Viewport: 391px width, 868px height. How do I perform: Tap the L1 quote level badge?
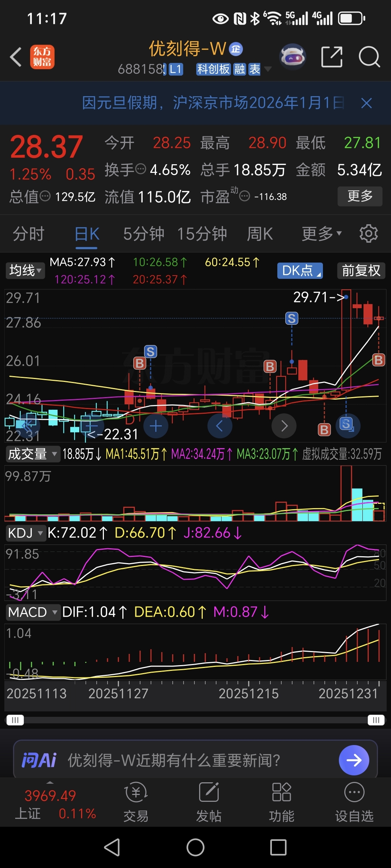coord(175,69)
